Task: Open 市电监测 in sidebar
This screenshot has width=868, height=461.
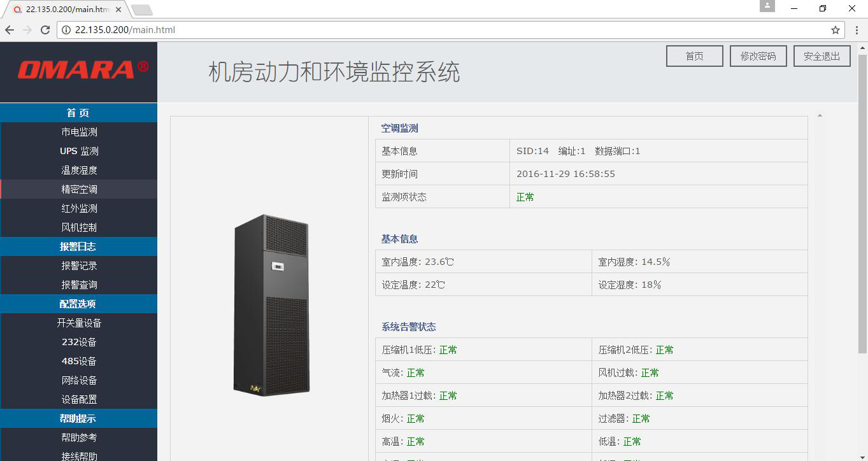Action: pos(79,132)
